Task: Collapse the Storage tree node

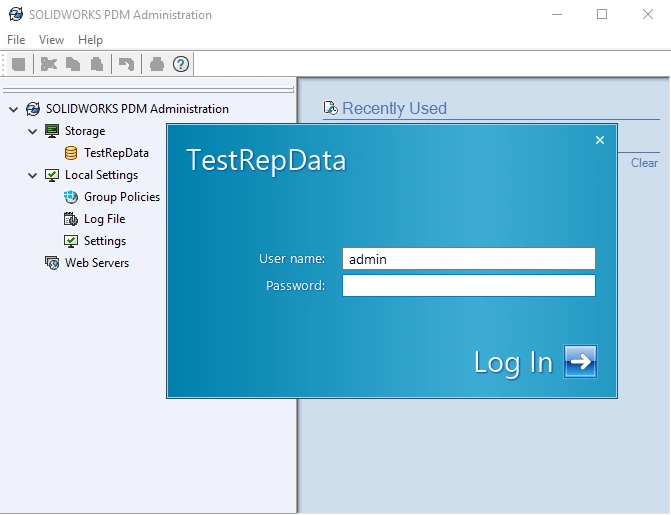Action: click(33, 131)
